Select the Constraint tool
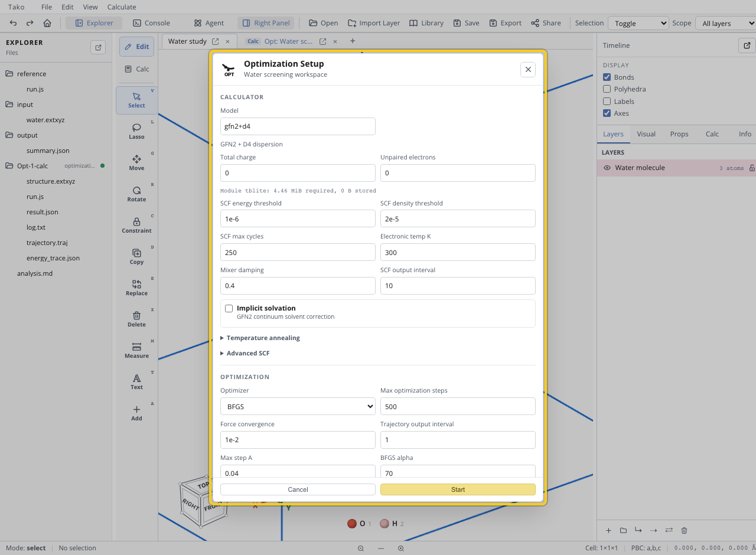Viewport: 756px width, 555px height. (136, 225)
